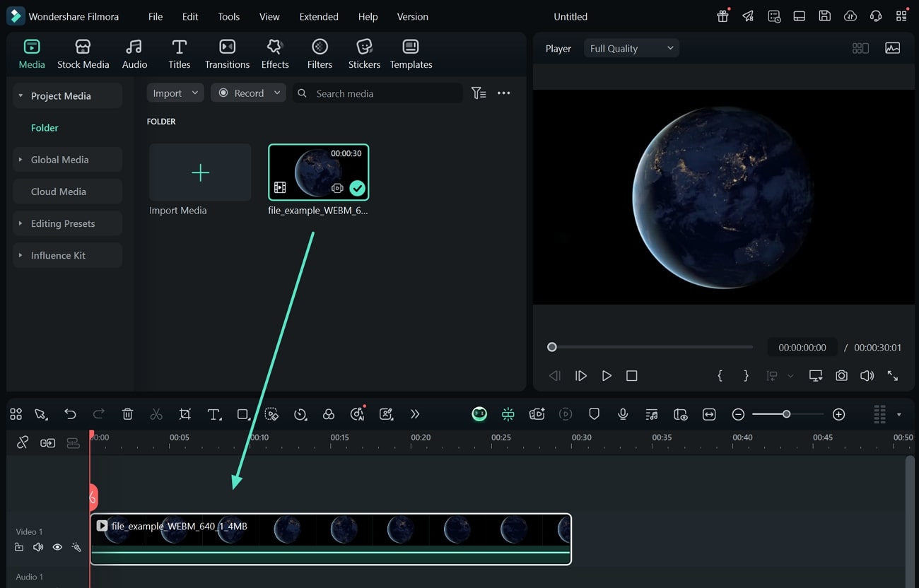Screen dimensions: 919x588
Task: Expand the Global Media section
Action: [x=67, y=159]
